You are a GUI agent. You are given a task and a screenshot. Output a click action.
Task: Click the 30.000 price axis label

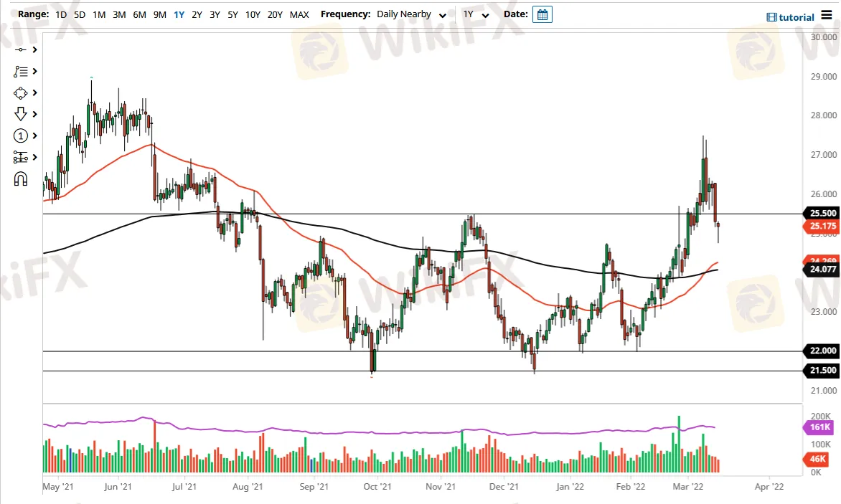point(823,37)
